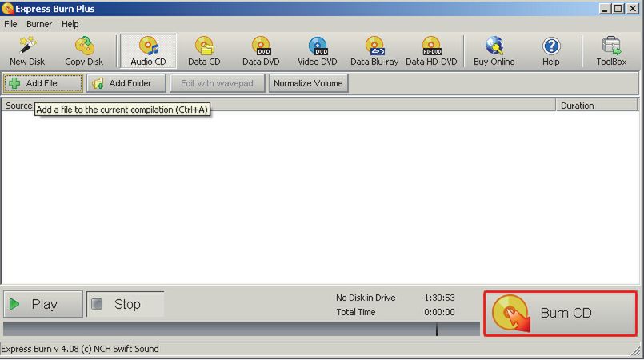Stop audio playback
Viewport: 644px width, 360px height.
(126, 304)
